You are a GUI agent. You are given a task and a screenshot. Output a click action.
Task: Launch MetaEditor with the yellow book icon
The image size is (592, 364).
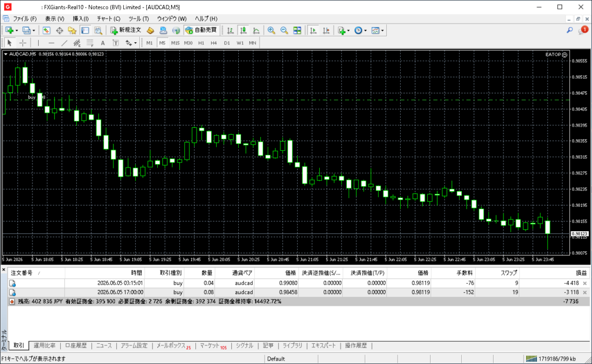pyautogui.click(x=150, y=31)
